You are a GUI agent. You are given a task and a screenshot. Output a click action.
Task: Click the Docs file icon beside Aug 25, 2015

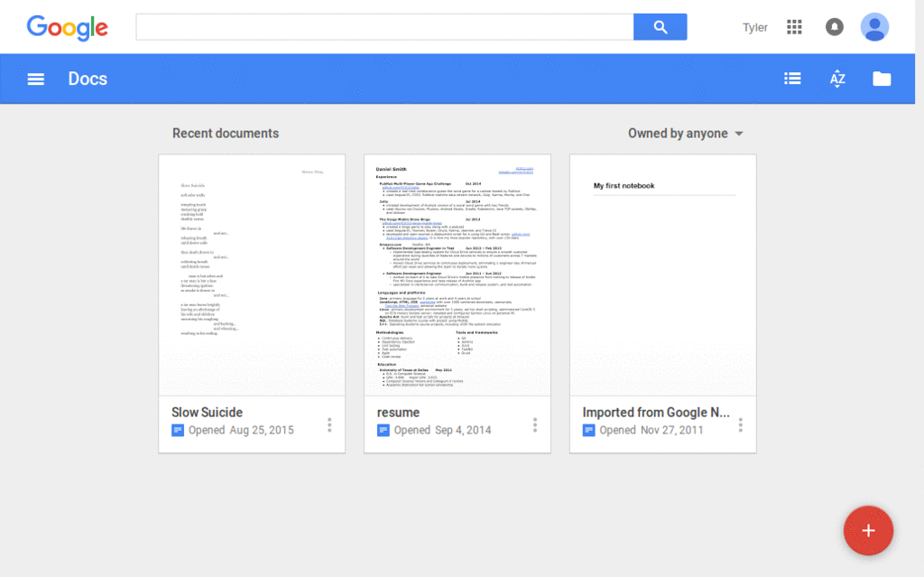coord(178,430)
